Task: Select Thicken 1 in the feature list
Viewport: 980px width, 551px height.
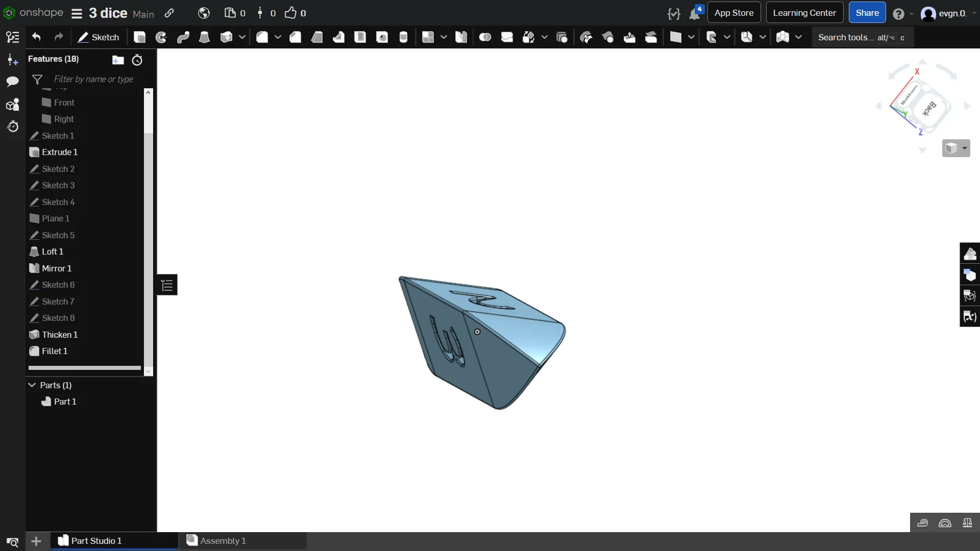Action: (60, 335)
